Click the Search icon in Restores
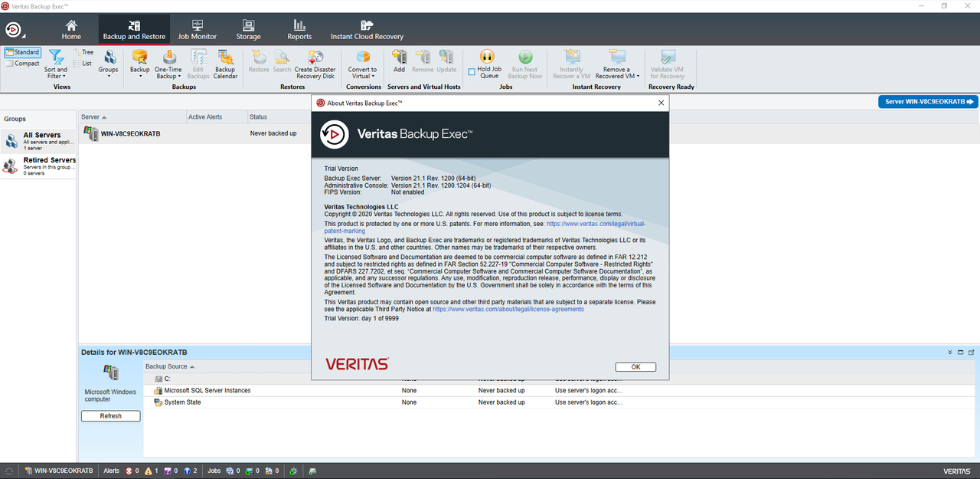Image resolution: width=980 pixels, height=479 pixels. click(x=282, y=61)
